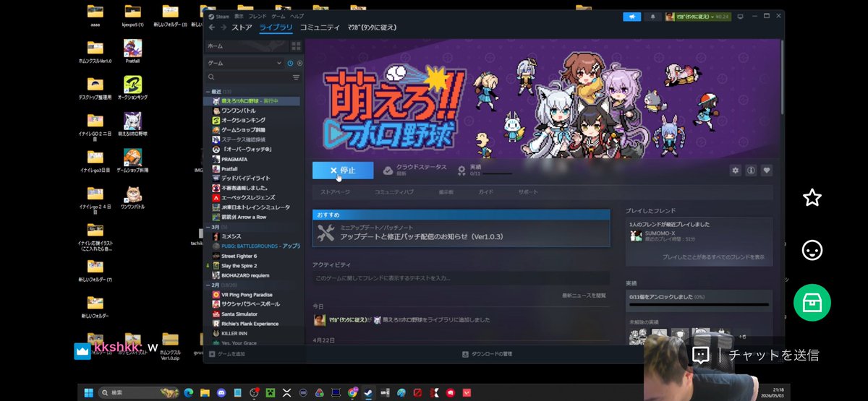Screen dimensions: 868x401
Task: Click the Steam announcements megaphone icon
Action: click(631, 16)
